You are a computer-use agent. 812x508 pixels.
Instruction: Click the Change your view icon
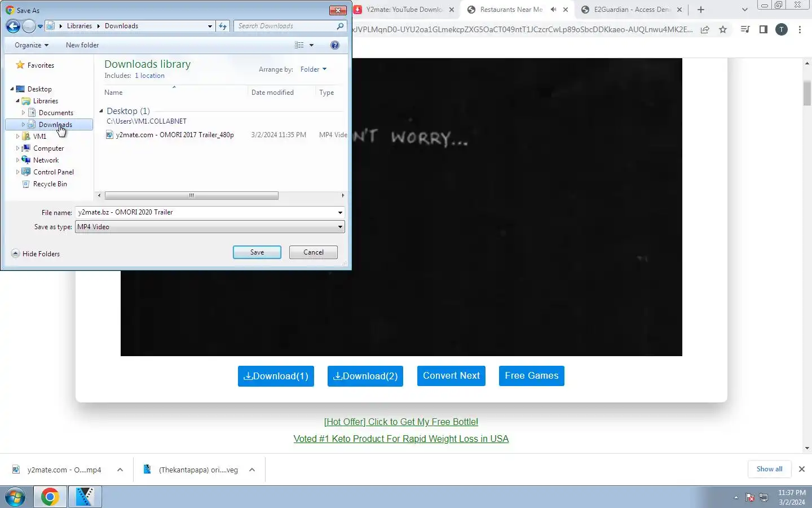point(299,45)
